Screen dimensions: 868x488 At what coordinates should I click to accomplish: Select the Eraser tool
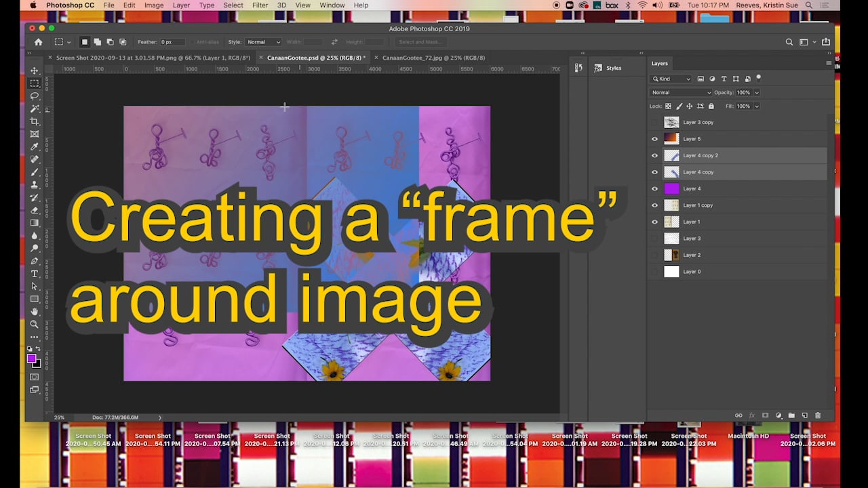point(35,210)
